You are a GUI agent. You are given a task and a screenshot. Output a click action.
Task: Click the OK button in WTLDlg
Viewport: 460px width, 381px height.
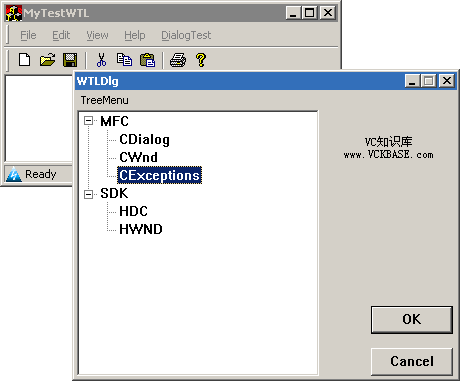coord(412,319)
